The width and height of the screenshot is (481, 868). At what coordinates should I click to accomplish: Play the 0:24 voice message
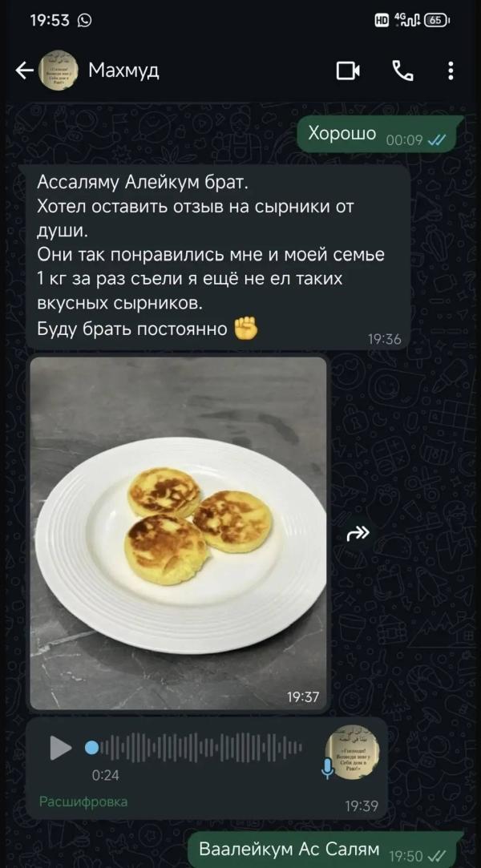click(61, 749)
